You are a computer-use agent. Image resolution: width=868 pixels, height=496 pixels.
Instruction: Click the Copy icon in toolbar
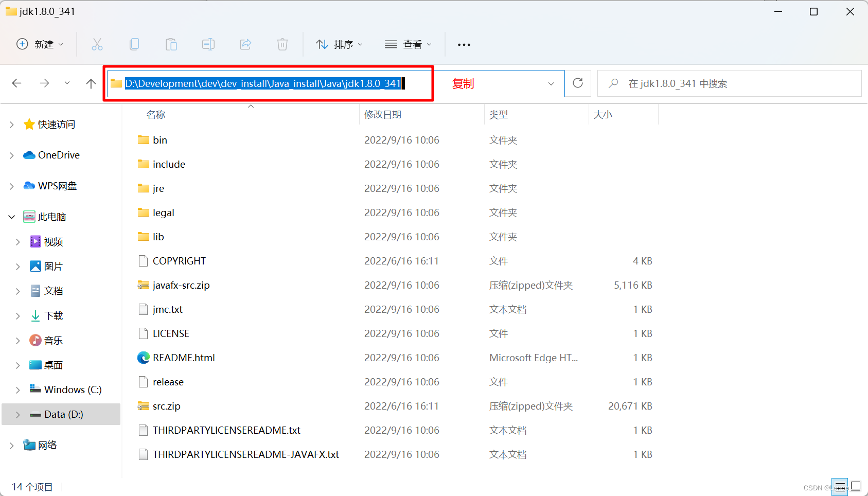coord(134,44)
